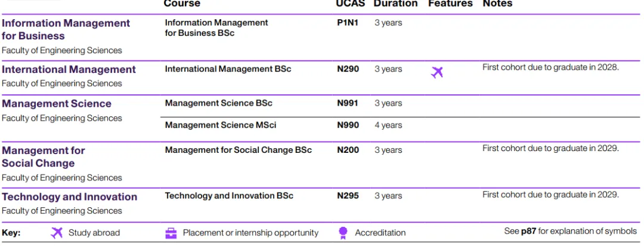This screenshot has width=644, height=246.
Task: Click the Management Science subject heading
Action: pyautogui.click(x=57, y=103)
